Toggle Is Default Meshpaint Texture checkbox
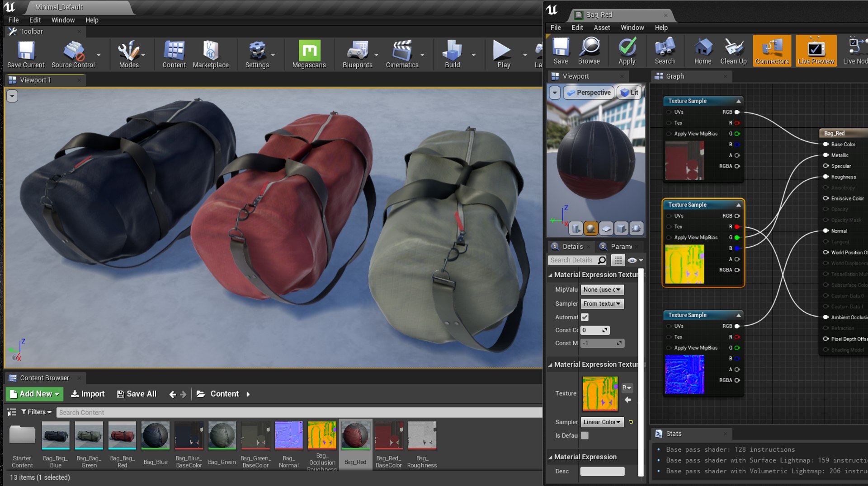This screenshot has width=868, height=486. (585, 435)
